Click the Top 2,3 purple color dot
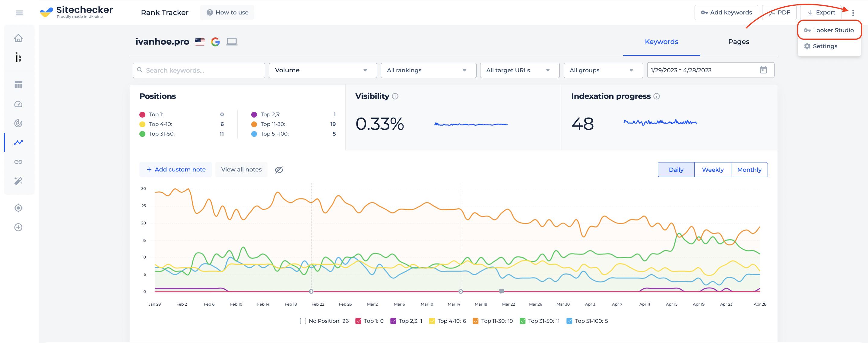The width and height of the screenshot is (868, 343). [254, 115]
